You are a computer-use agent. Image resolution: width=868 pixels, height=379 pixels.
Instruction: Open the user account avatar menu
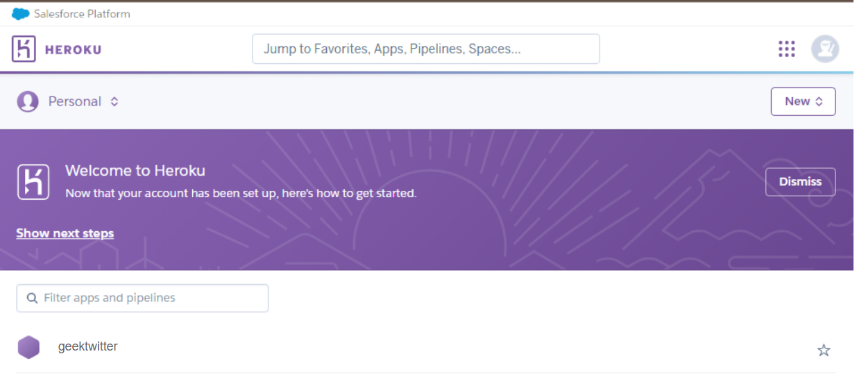825,49
